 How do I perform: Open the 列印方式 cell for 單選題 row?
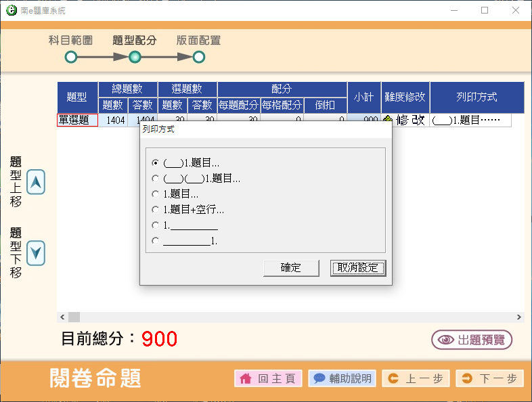pos(470,120)
